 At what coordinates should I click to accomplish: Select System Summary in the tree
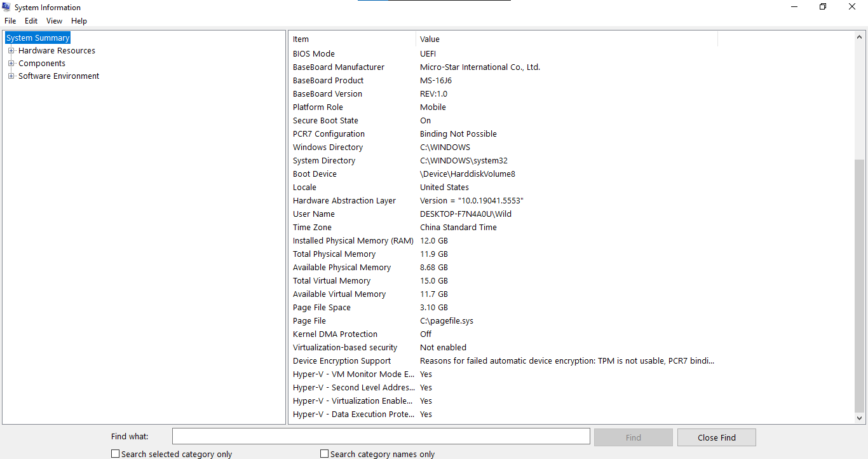coord(37,38)
